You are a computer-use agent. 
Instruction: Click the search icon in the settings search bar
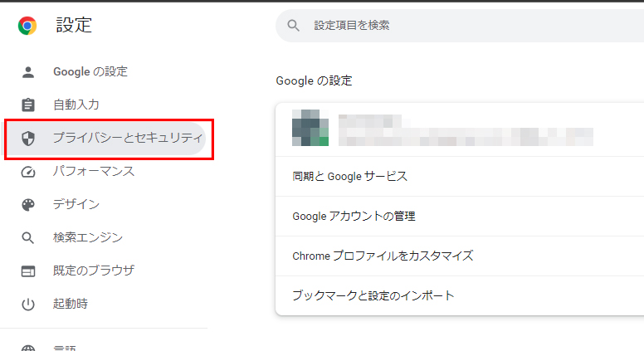pyautogui.click(x=293, y=26)
